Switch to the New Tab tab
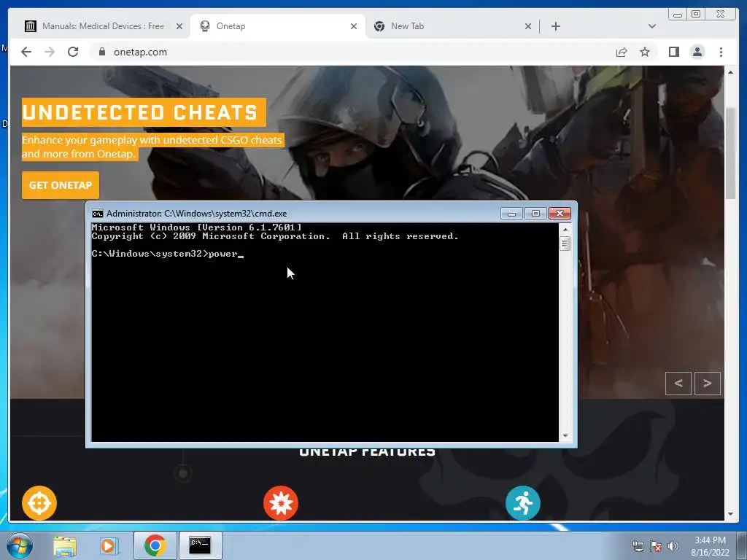This screenshot has width=747, height=560. pos(452,26)
